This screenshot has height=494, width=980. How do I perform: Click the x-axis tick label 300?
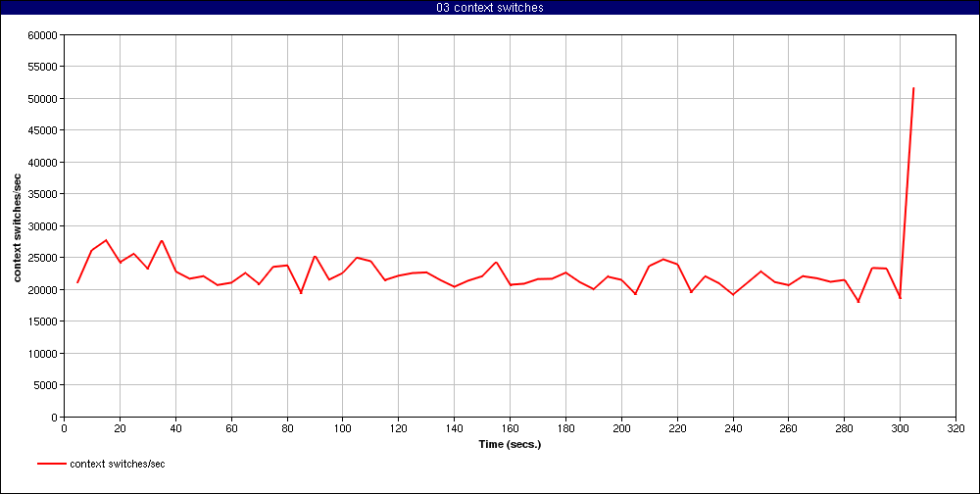click(x=900, y=429)
